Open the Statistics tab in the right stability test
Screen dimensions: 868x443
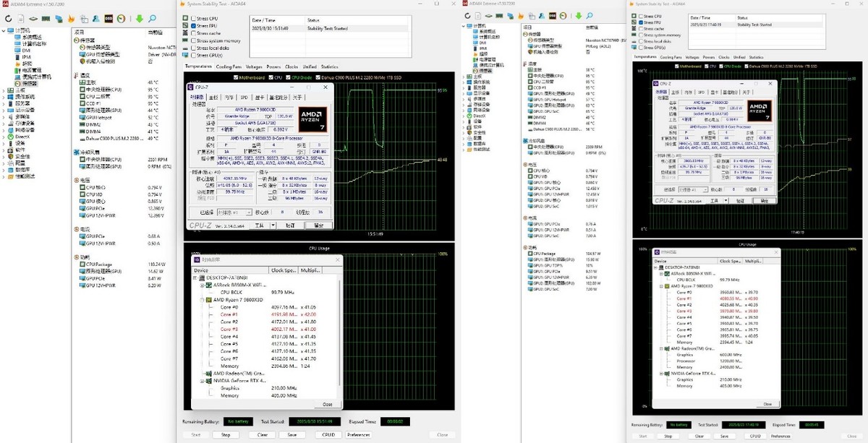756,57
